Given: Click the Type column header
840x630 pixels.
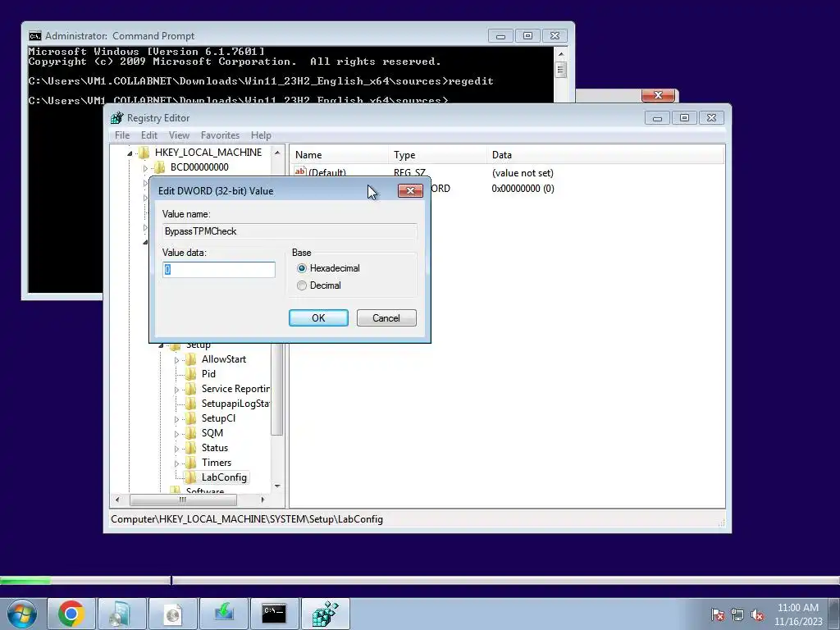Looking at the screenshot, I should click(x=438, y=155).
